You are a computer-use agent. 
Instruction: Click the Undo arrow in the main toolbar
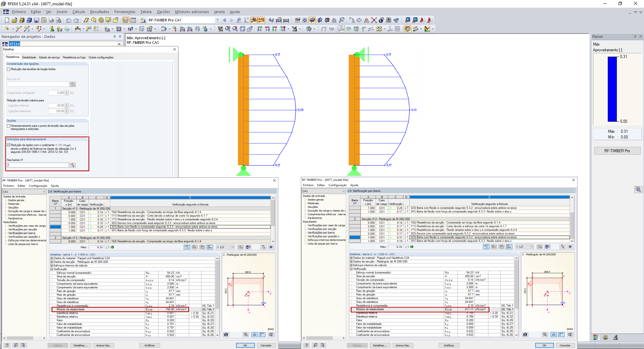coord(68,20)
